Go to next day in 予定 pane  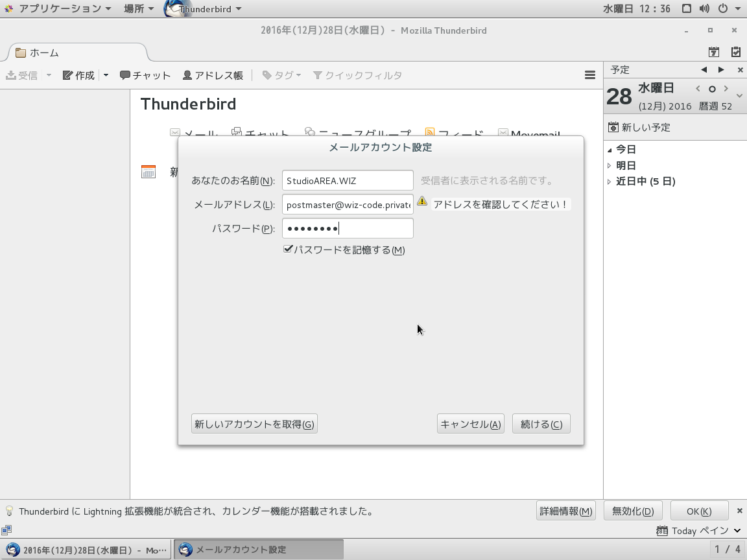(721, 69)
